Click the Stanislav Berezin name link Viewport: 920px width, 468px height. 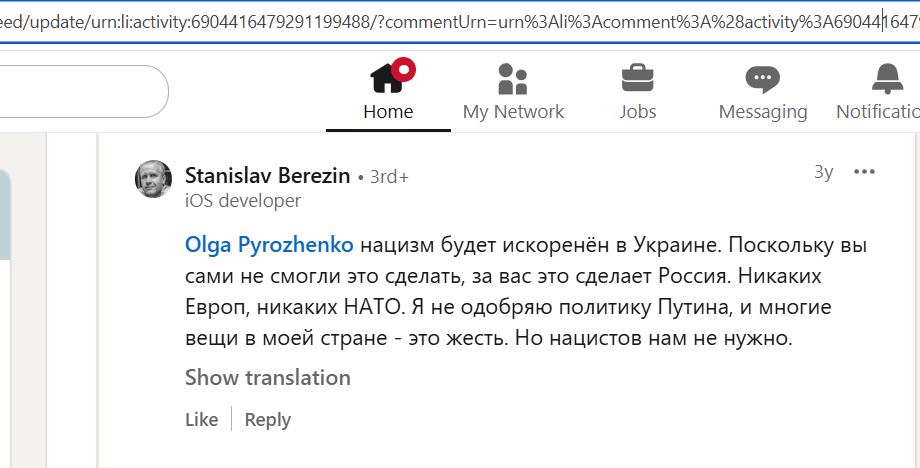267,176
